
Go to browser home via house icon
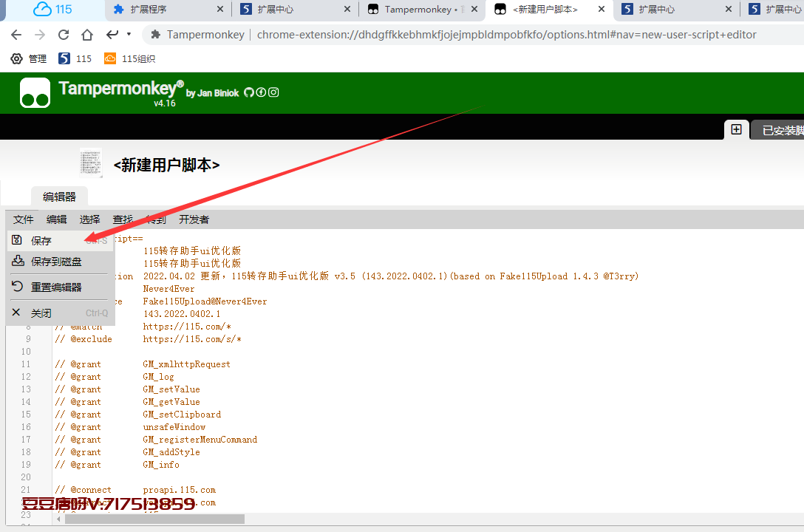87,35
